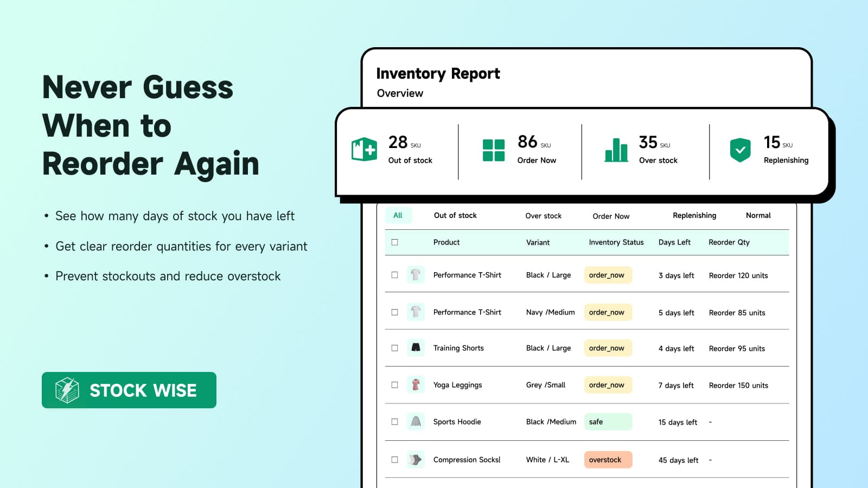Viewport: 868px width, 488px height.
Task: Click the Out of stock building icon
Action: pyautogui.click(x=364, y=149)
